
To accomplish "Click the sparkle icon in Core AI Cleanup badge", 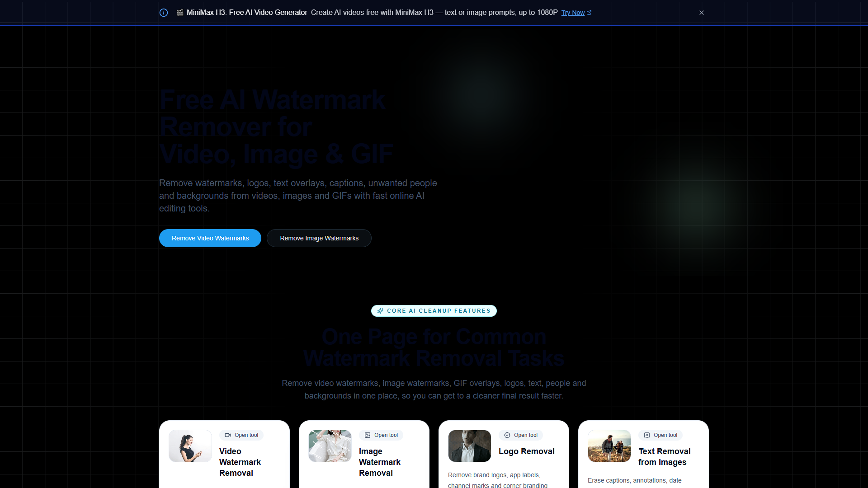I will [x=380, y=311].
